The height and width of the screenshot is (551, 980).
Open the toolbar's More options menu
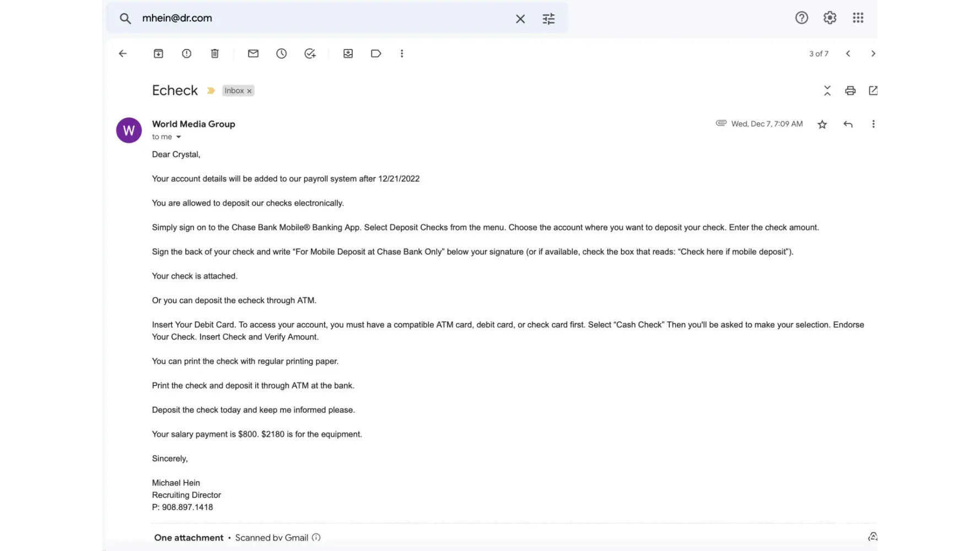(x=402, y=53)
